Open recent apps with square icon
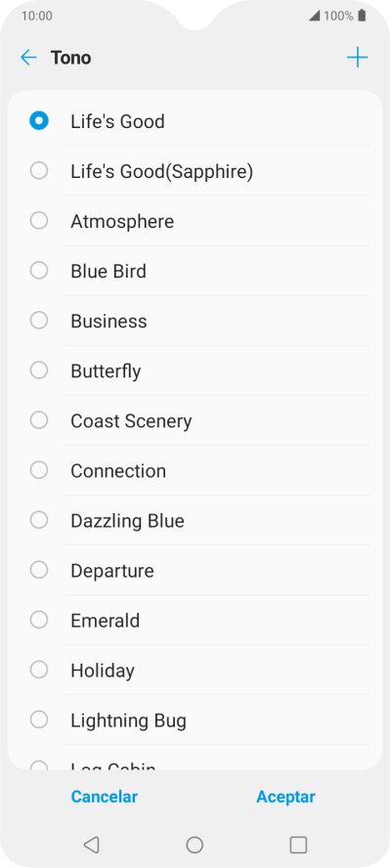Image resolution: width=390 pixels, height=868 pixels. point(298,845)
